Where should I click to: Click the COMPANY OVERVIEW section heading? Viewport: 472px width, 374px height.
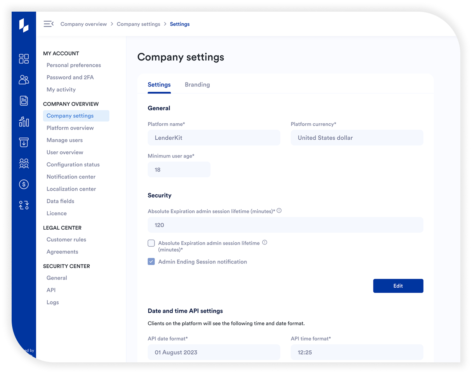71,104
